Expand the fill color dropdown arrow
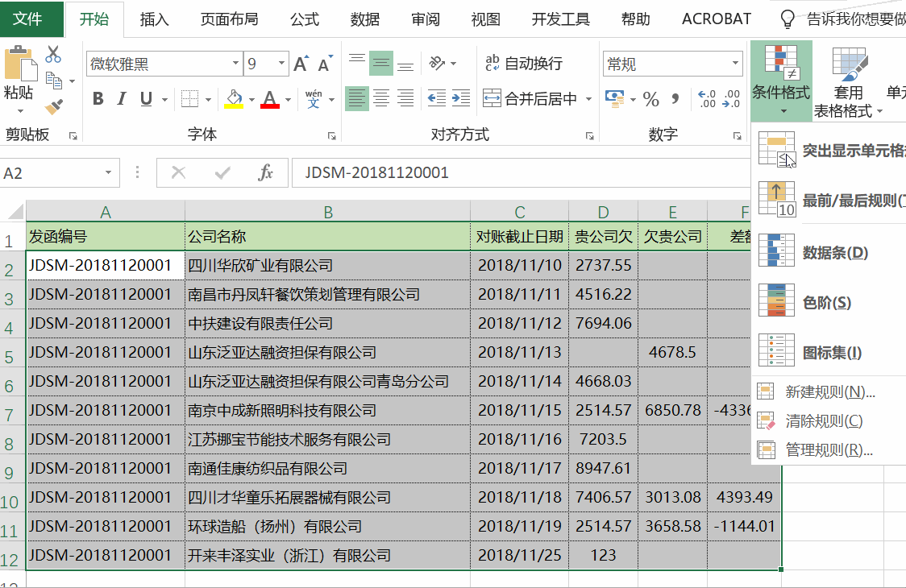This screenshot has height=588, width=906. coord(252,99)
